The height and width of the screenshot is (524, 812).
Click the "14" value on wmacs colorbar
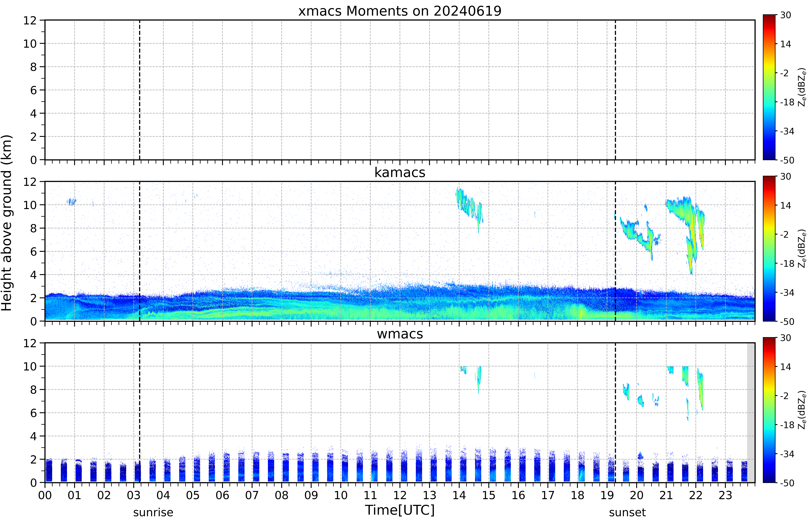[785, 367]
